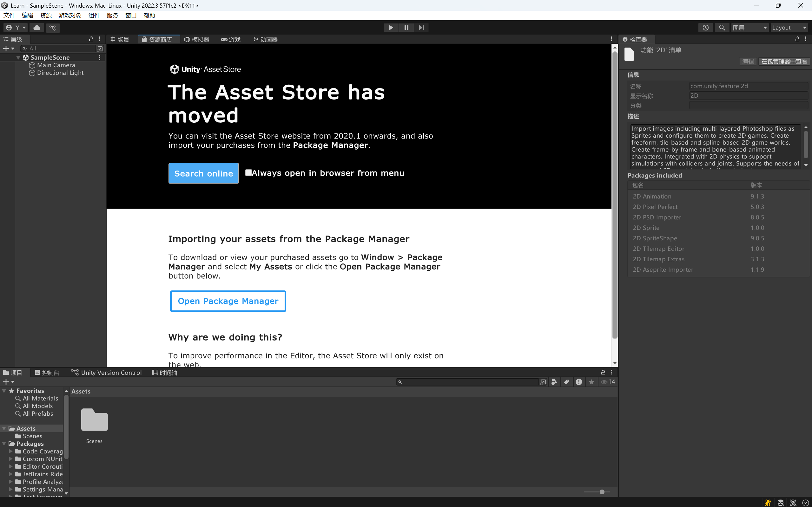812x507 pixels.
Task: Open the cloud services icon
Action: [37, 28]
